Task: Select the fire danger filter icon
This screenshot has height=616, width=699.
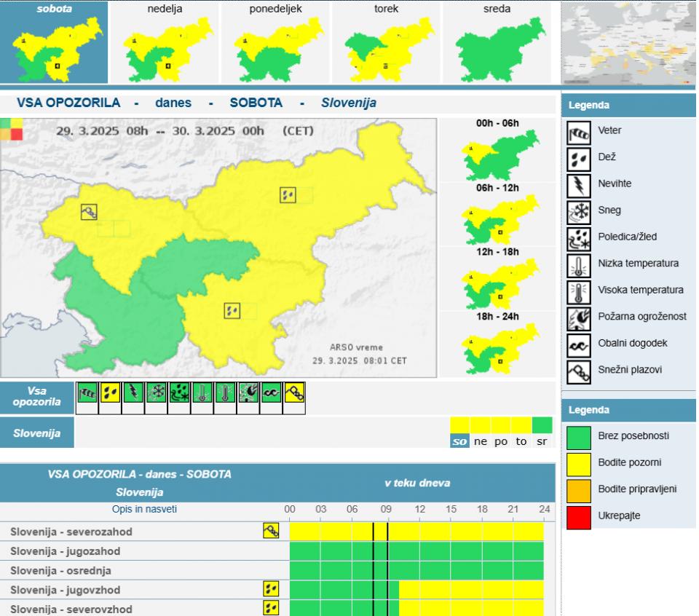Action: pyautogui.click(x=248, y=392)
